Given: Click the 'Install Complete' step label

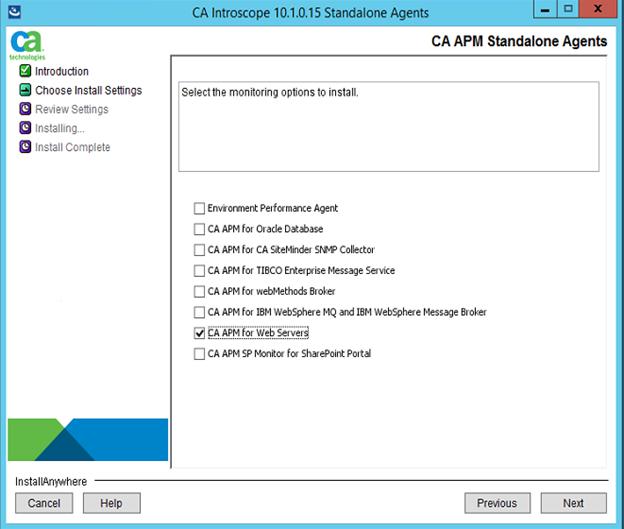Looking at the screenshot, I should click(x=72, y=147).
